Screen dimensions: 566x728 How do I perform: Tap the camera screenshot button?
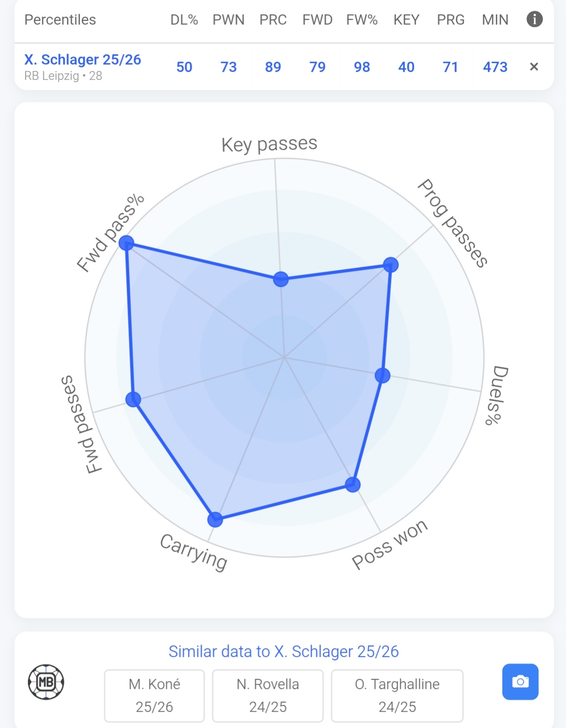(520, 682)
